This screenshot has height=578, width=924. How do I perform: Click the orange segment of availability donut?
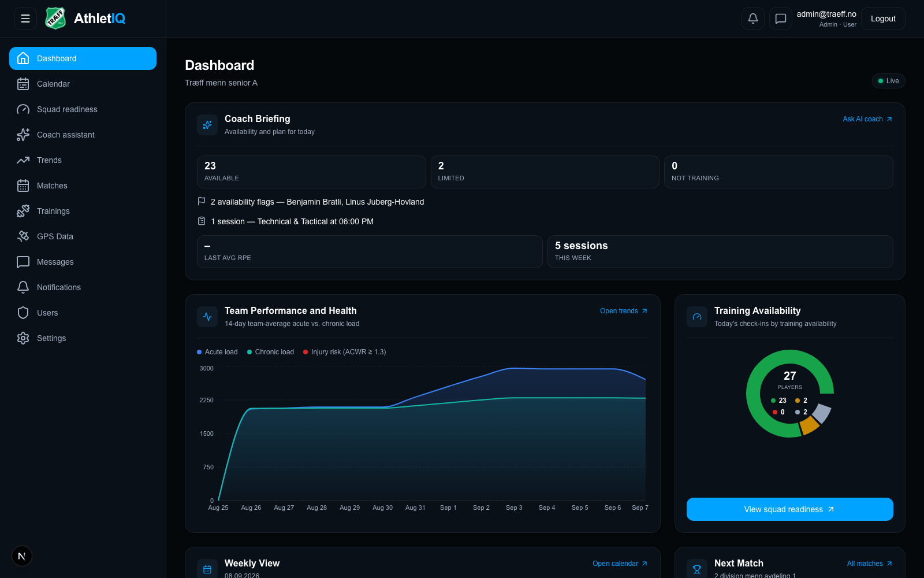(809, 426)
